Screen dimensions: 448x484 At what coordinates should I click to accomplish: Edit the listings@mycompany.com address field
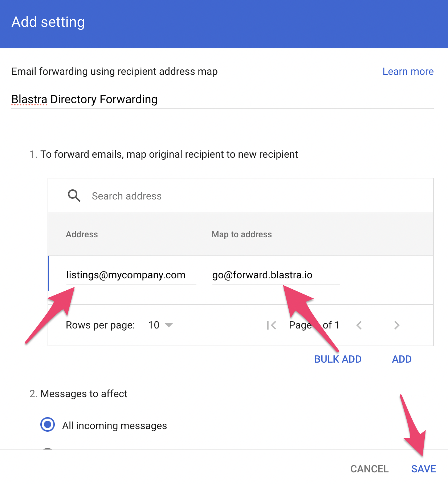[131, 275]
